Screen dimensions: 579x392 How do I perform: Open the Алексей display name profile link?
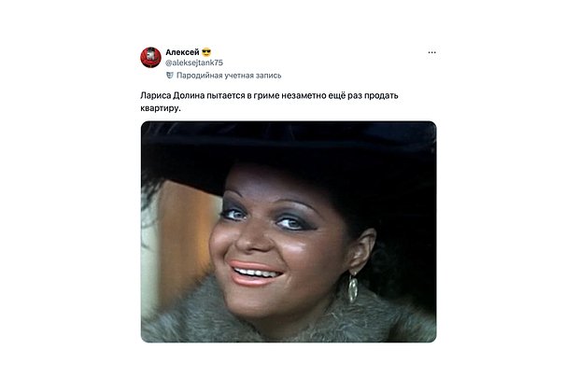coord(182,52)
